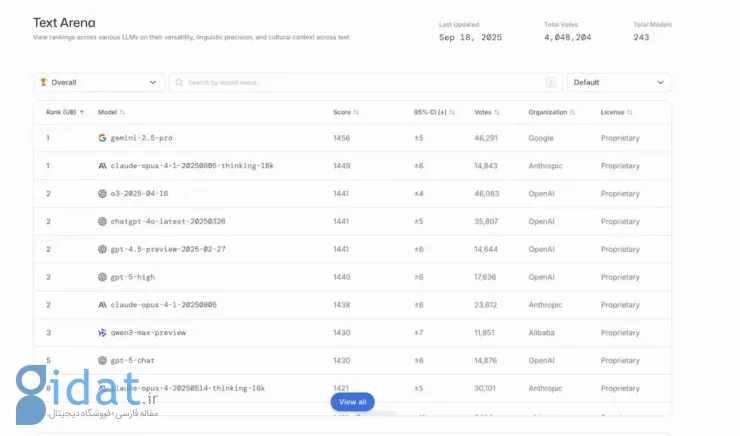Click score 1456 for gemini-2.5-pro
Image resolution: width=740 pixels, height=436 pixels.
point(341,138)
